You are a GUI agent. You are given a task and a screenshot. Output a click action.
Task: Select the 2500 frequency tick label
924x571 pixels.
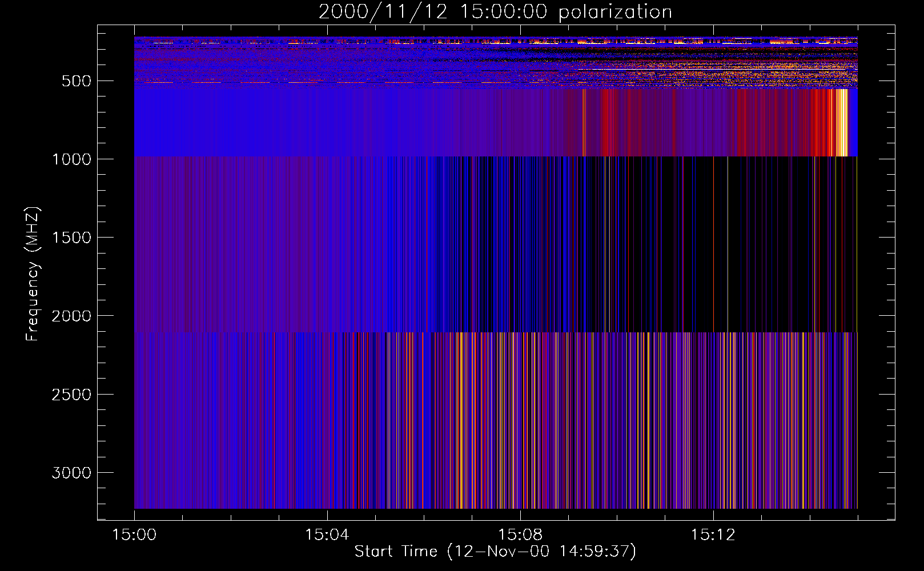(71, 395)
